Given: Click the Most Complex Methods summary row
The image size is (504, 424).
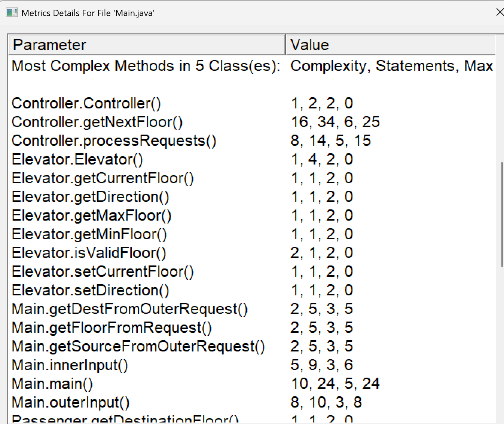Looking at the screenshot, I should click(146, 66).
